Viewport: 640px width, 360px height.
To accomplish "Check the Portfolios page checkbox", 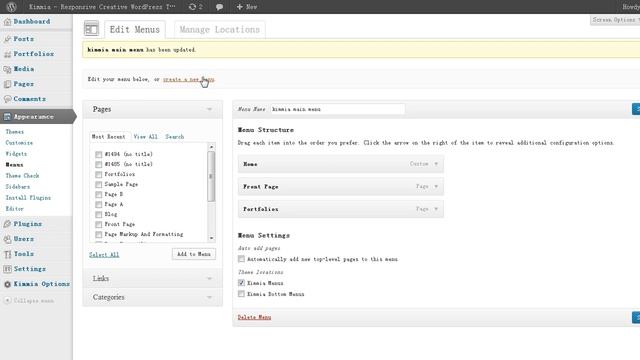I will pyautogui.click(x=98, y=174).
